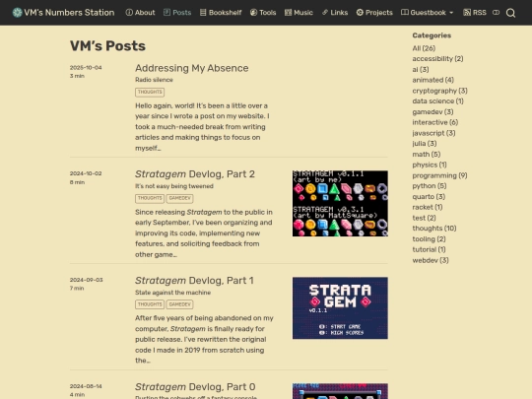Click the Stratagem v0.1.1 title screen thumbnail
Viewport: 532px width, 399px height.
[340, 308]
